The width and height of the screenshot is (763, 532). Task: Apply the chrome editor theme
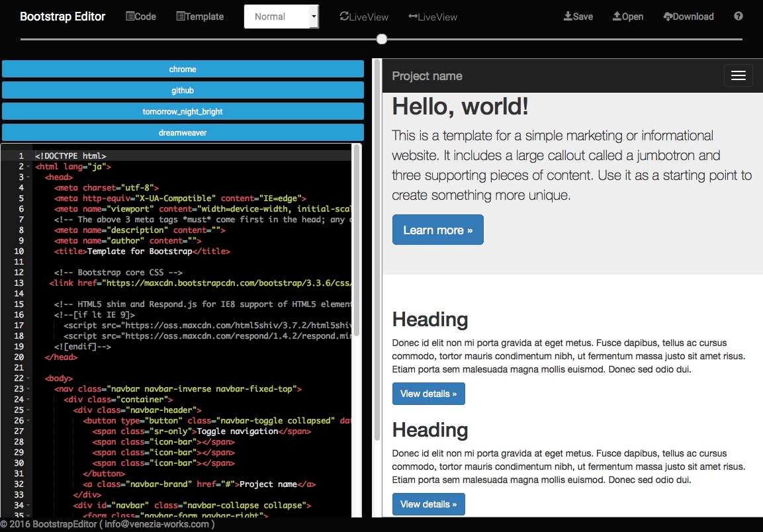tap(183, 69)
